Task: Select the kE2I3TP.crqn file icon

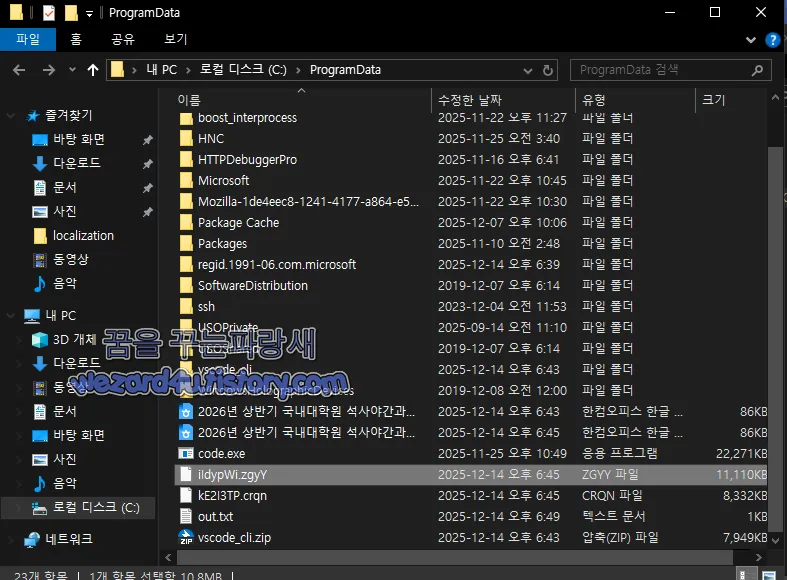Action: (x=186, y=496)
